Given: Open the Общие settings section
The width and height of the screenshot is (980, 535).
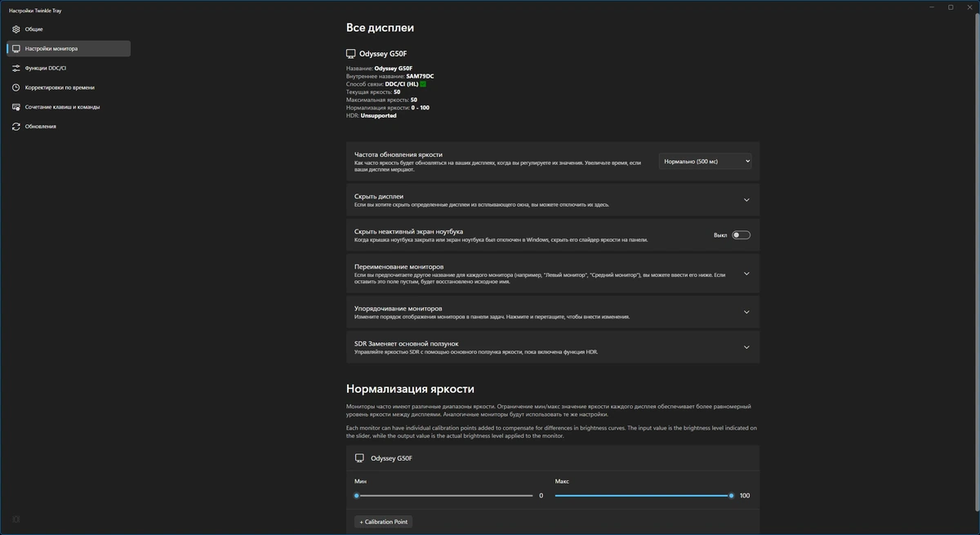Looking at the screenshot, I should coord(69,29).
